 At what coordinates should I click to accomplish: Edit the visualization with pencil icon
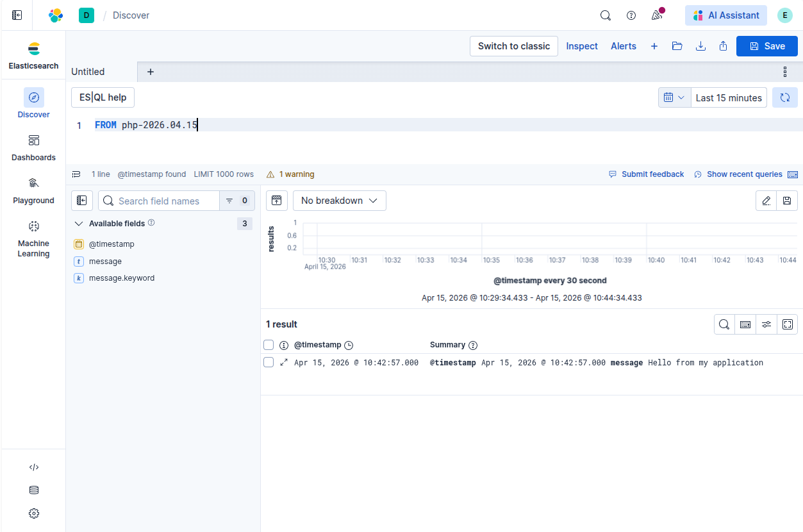(x=766, y=201)
